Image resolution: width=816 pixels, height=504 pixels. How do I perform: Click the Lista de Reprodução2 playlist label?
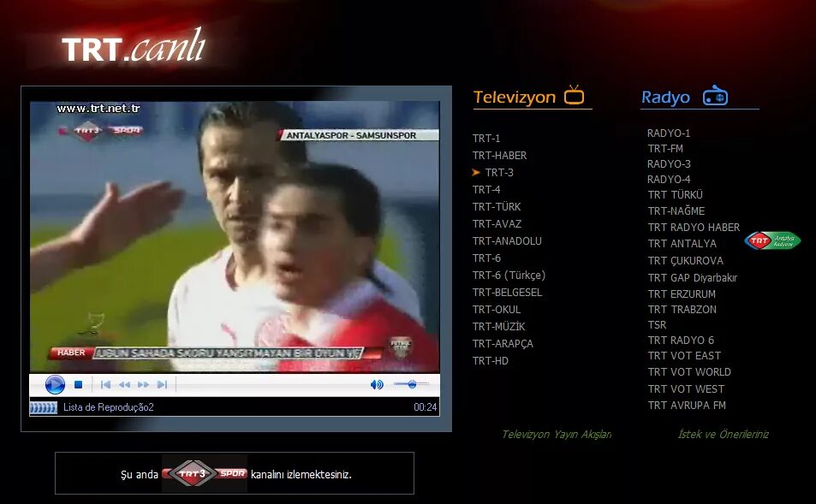coord(109,407)
